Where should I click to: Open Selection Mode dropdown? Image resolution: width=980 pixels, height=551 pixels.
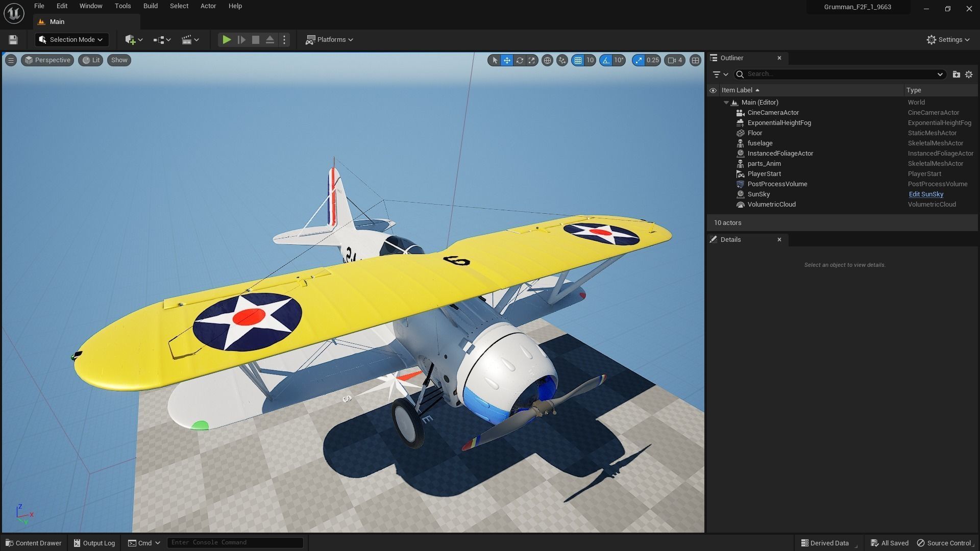point(71,40)
